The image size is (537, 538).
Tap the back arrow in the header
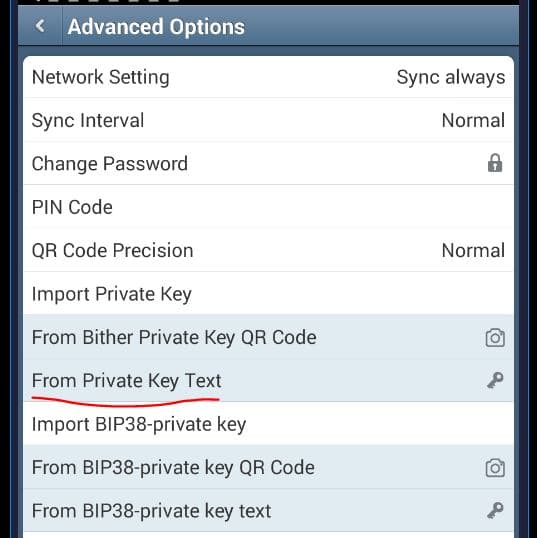(x=40, y=26)
